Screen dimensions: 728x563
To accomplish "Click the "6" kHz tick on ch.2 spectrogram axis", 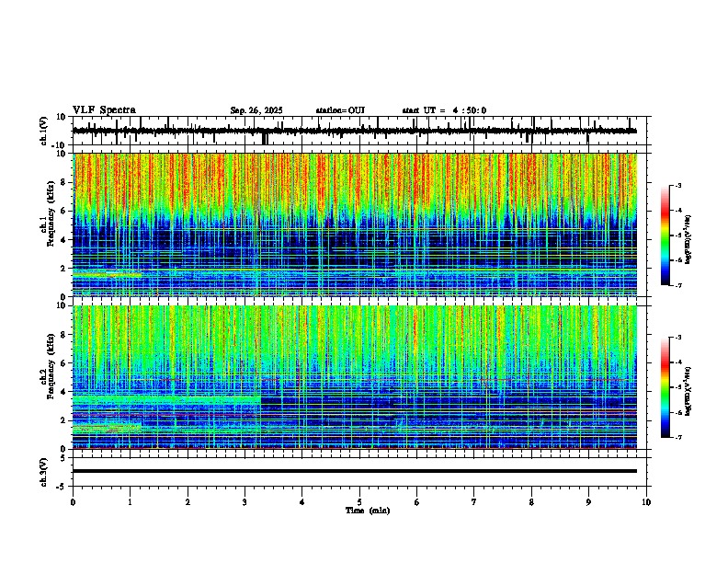I will pyautogui.click(x=64, y=363).
